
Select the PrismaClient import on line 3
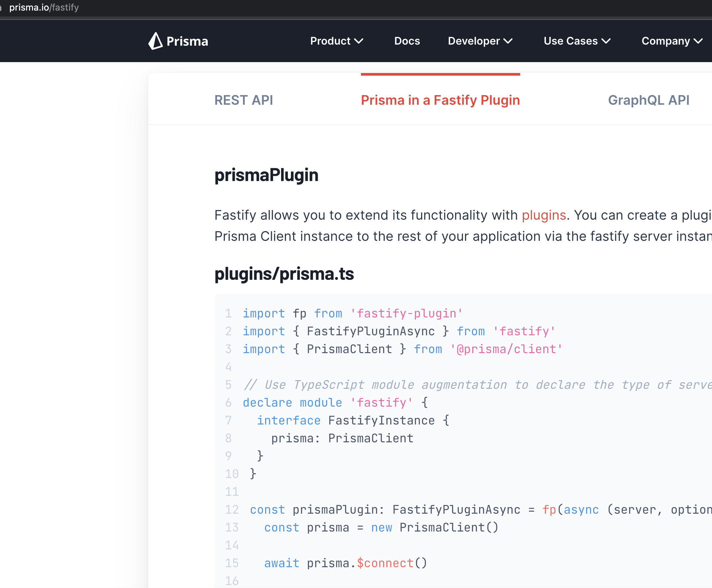pos(349,349)
